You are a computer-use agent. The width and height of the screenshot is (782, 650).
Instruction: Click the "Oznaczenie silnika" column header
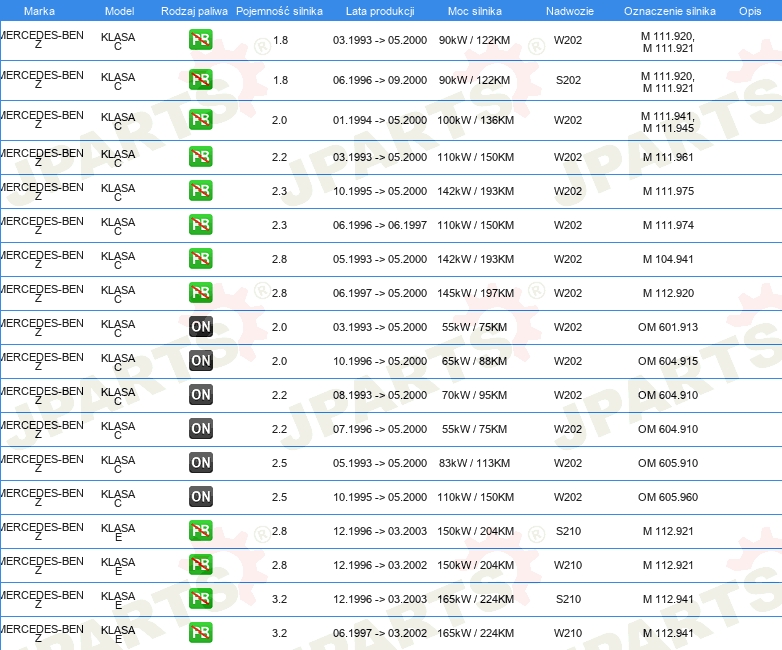(669, 11)
